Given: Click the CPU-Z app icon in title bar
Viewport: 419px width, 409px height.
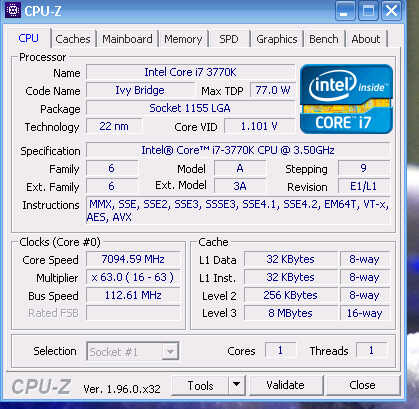Looking at the screenshot, I should coord(13,11).
